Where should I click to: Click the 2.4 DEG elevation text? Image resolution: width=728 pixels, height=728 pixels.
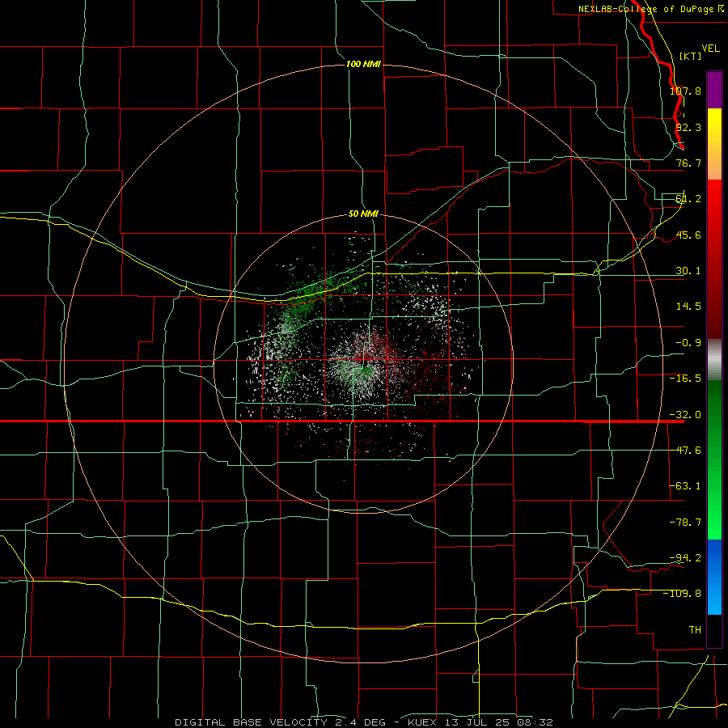(361, 722)
